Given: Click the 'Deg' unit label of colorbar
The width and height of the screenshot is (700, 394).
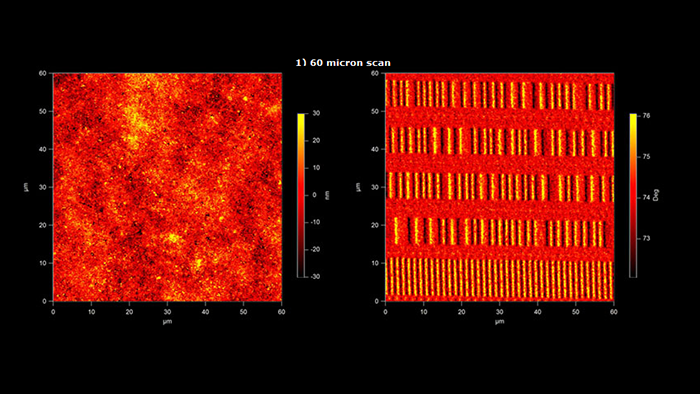Looking at the screenshot, I should [656, 195].
